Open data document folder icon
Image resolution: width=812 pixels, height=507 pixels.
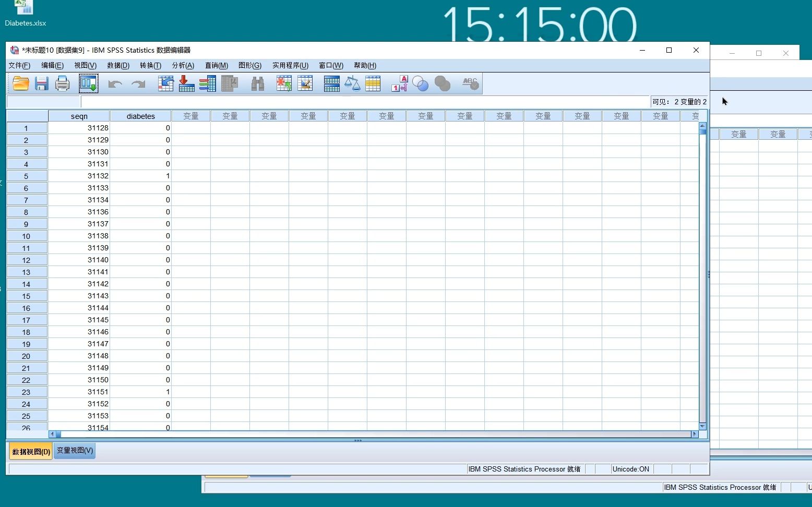[x=21, y=83]
